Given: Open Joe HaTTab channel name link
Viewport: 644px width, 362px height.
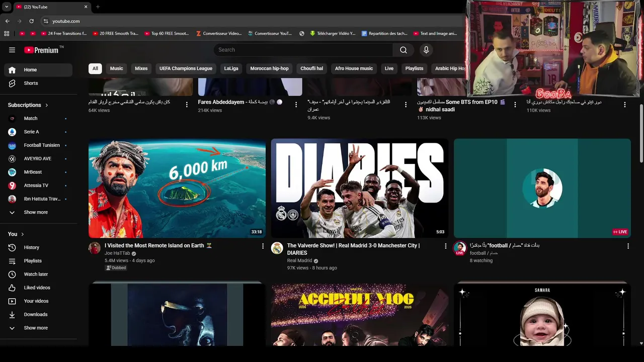Looking at the screenshot, I should pos(117,253).
